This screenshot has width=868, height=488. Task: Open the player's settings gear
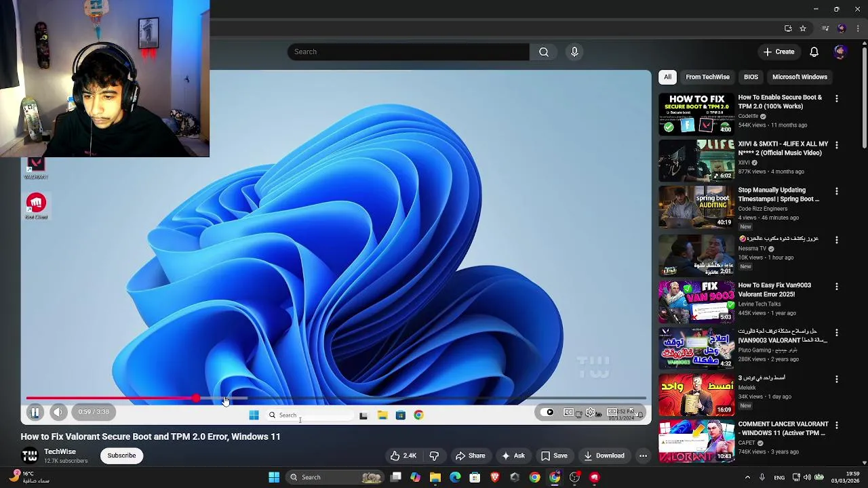pyautogui.click(x=591, y=412)
